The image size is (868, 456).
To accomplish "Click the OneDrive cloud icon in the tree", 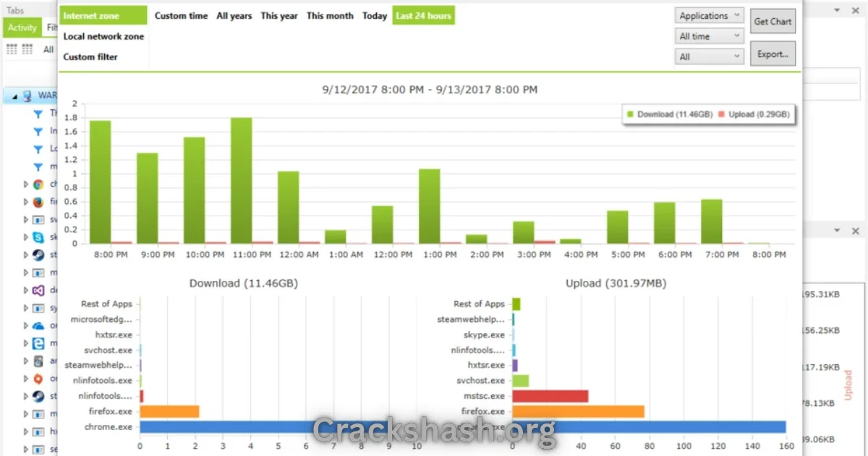I will (x=38, y=326).
